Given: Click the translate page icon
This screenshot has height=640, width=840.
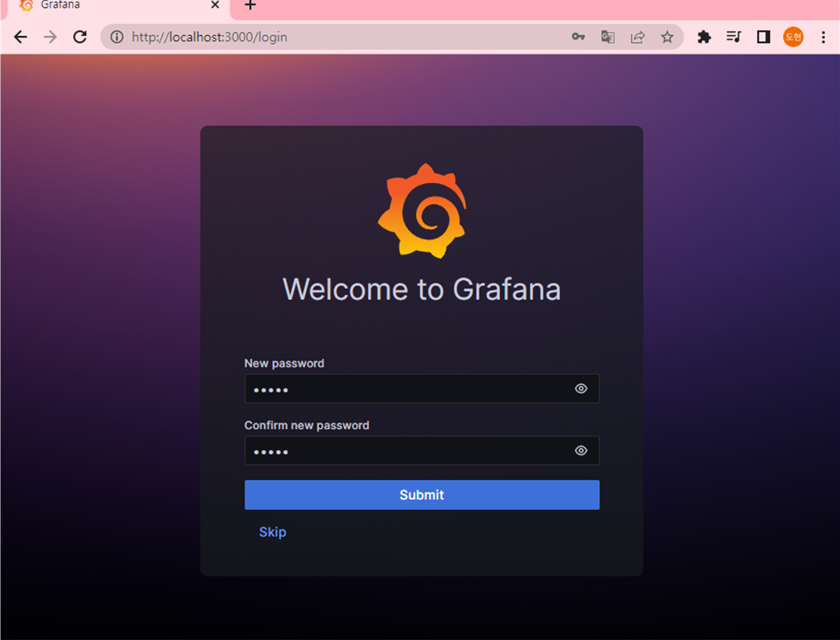Looking at the screenshot, I should click(608, 37).
